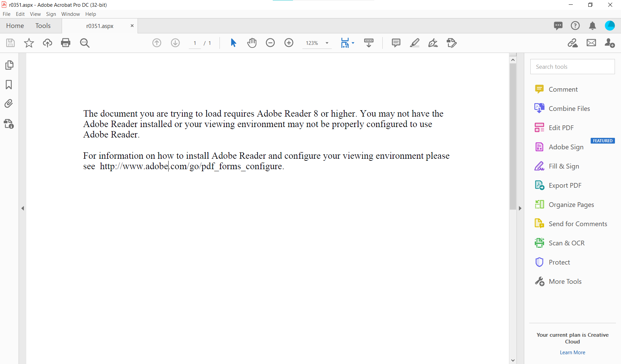Click the Stamp tool icon
The width and height of the screenshot is (621, 364).
coord(452,43)
